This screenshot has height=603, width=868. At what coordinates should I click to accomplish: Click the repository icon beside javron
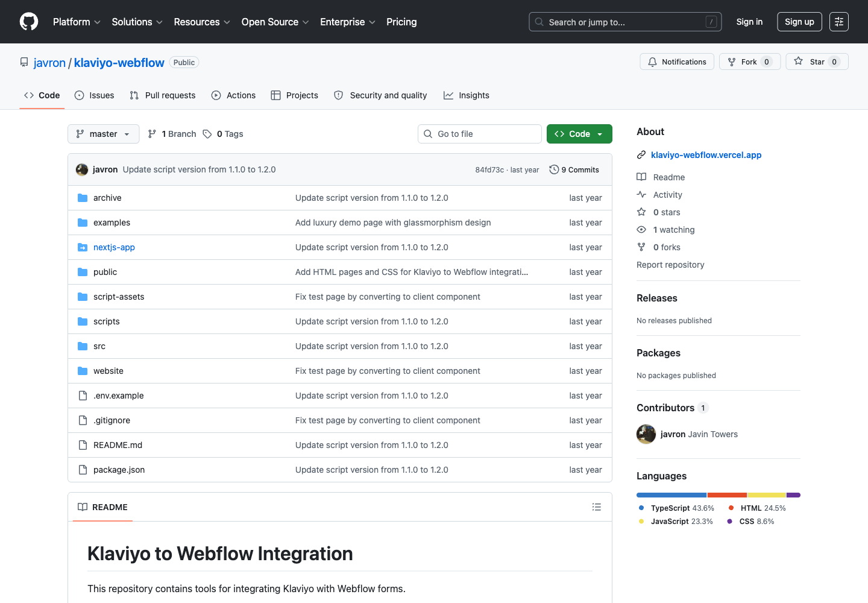(x=24, y=63)
